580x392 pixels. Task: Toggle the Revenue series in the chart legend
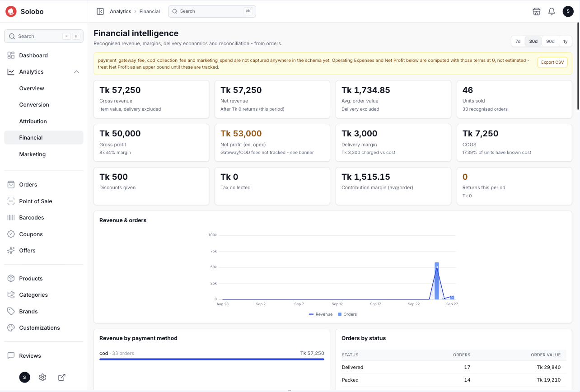pos(321,314)
